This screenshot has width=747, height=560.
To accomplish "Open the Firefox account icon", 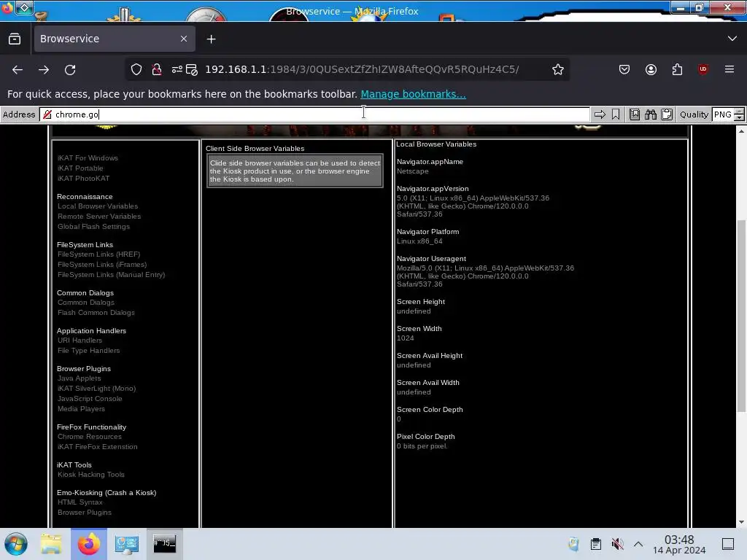I will 651,69.
